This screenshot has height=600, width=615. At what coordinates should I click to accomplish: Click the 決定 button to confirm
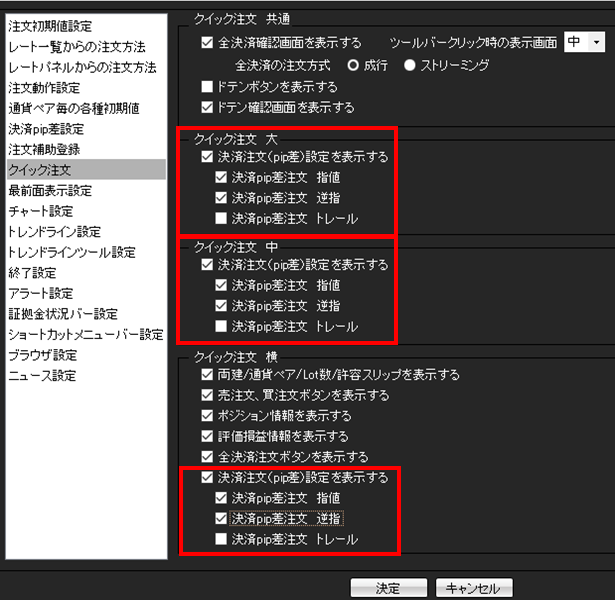389,588
